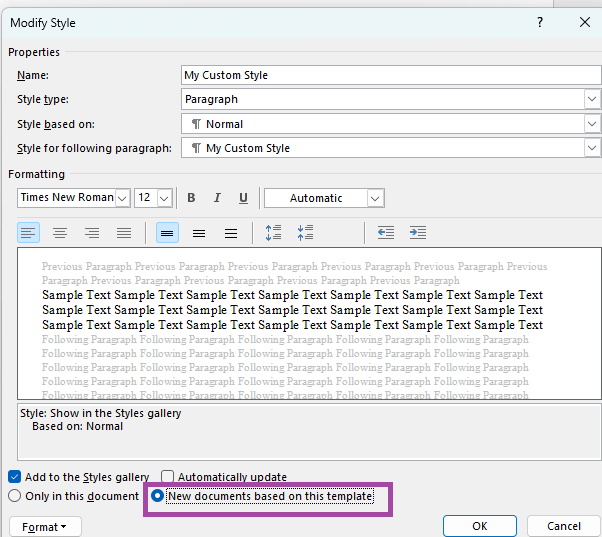Screen dimensions: 602x537
Task: Open the Style based on dropdown
Action: click(x=592, y=124)
